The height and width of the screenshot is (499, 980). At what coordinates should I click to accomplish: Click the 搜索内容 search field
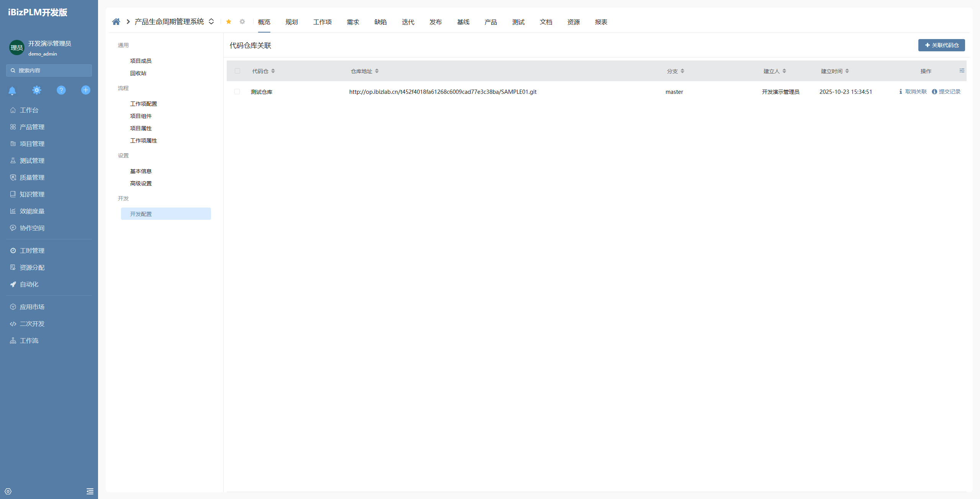[49, 70]
